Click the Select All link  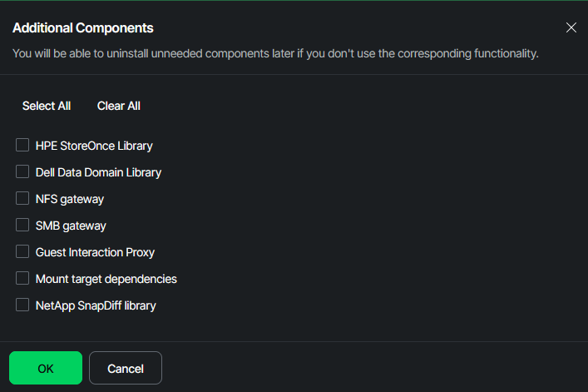[47, 106]
